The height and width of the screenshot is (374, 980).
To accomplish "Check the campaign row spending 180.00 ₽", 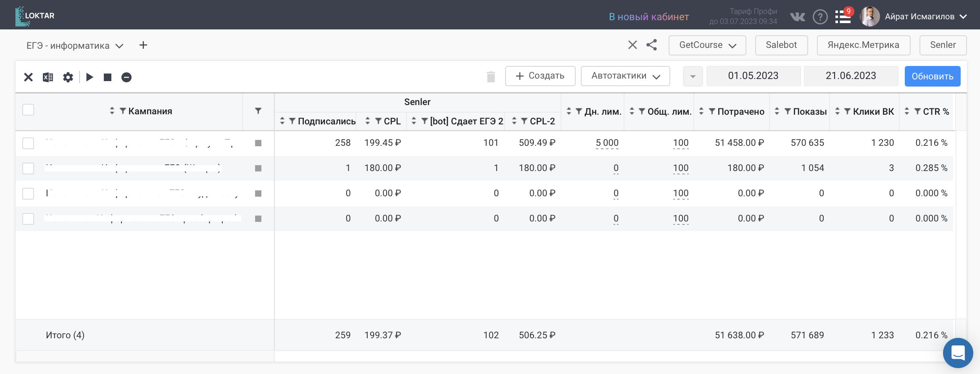I will [28, 169].
